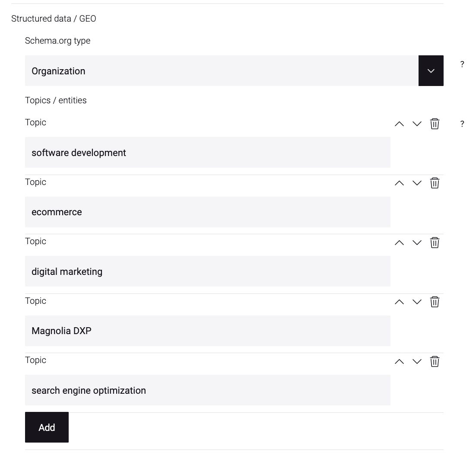
Task: Edit the digital marketing topic field
Action: (x=208, y=271)
